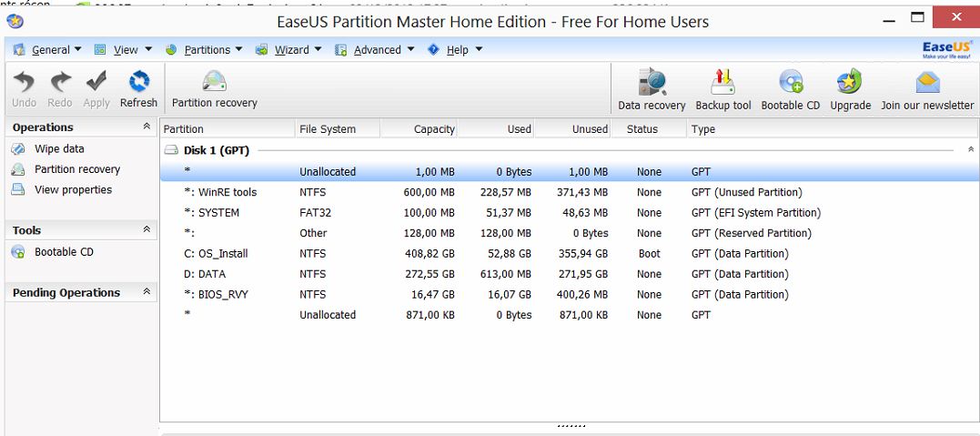The height and width of the screenshot is (436, 980).
Task: Click the Disk 1 (GPT) label
Action: tap(217, 151)
